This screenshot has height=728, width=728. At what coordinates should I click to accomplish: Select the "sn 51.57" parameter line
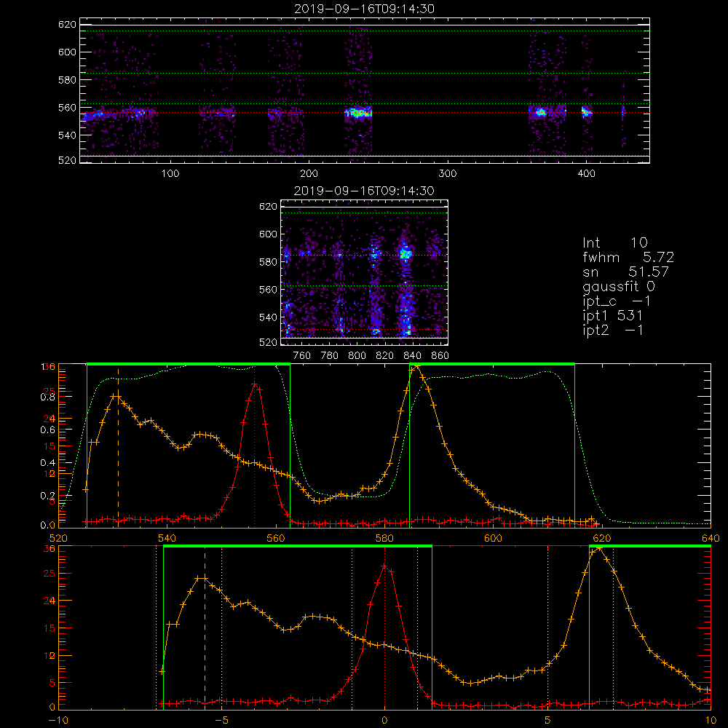(x=625, y=272)
